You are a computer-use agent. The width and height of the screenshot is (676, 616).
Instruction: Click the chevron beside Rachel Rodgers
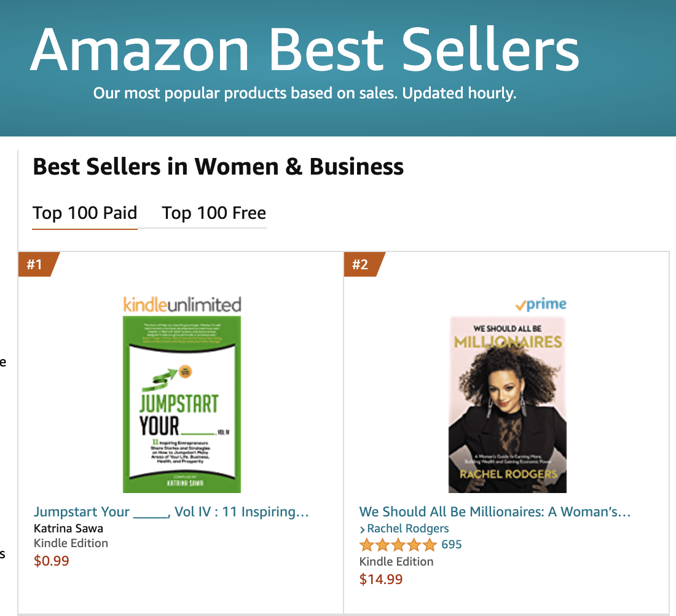click(363, 529)
